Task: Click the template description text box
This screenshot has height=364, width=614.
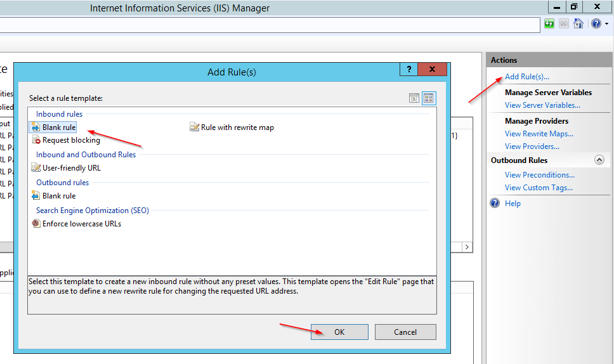Action: point(232,295)
